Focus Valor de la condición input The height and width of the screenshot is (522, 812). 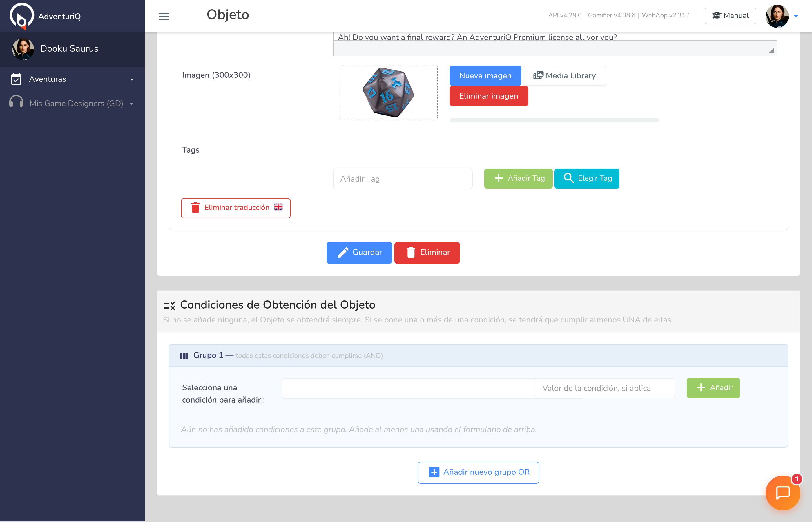(x=605, y=388)
